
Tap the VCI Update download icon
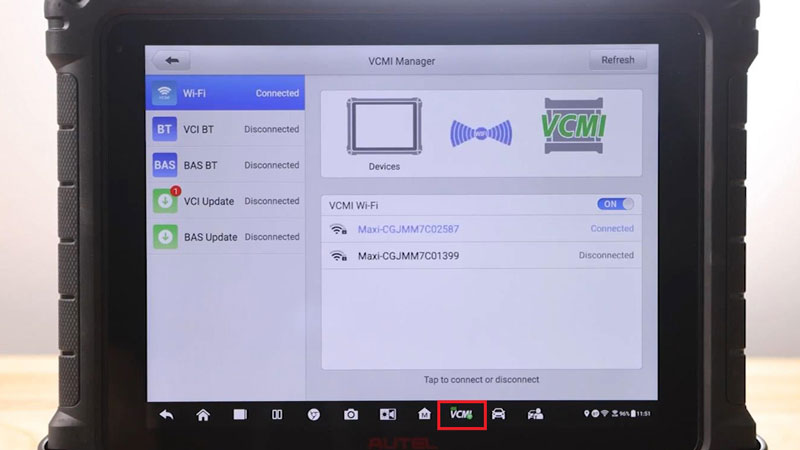pos(164,201)
